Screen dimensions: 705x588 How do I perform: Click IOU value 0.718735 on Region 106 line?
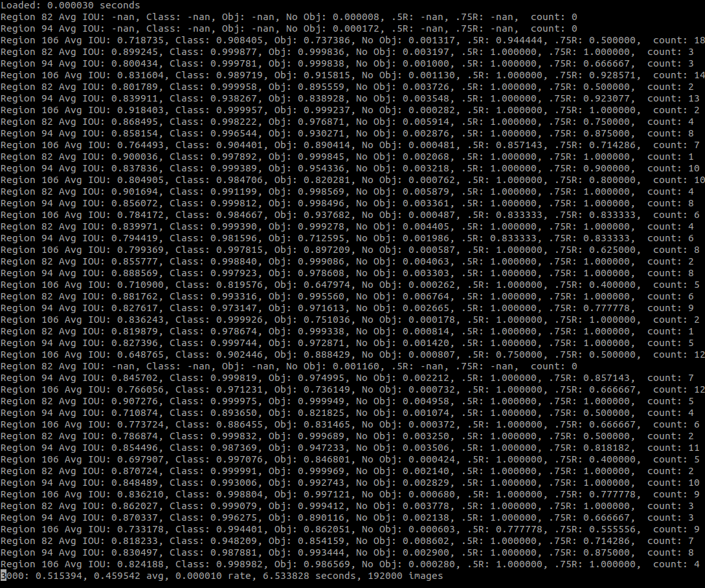[140, 40]
